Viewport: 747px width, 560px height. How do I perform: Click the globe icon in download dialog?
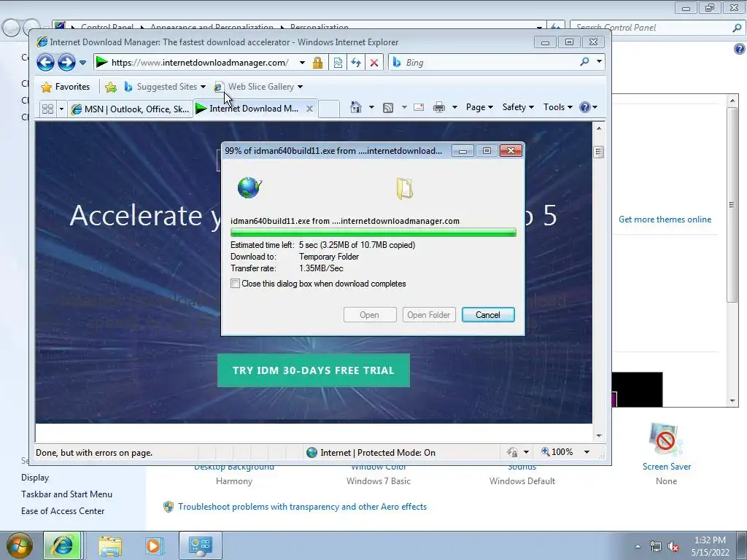click(x=249, y=187)
